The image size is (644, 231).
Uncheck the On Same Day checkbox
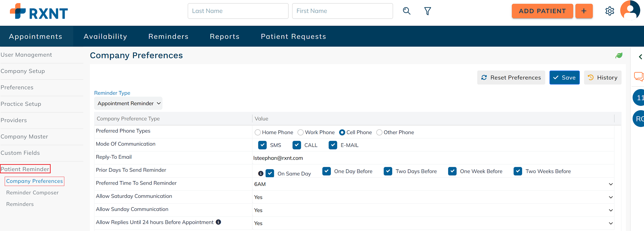pyautogui.click(x=270, y=173)
